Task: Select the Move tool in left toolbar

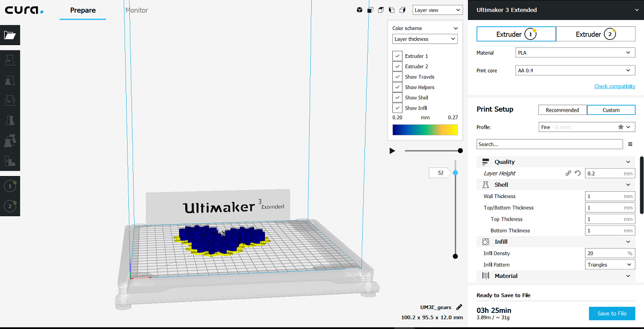Action: pyautogui.click(x=10, y=61)
